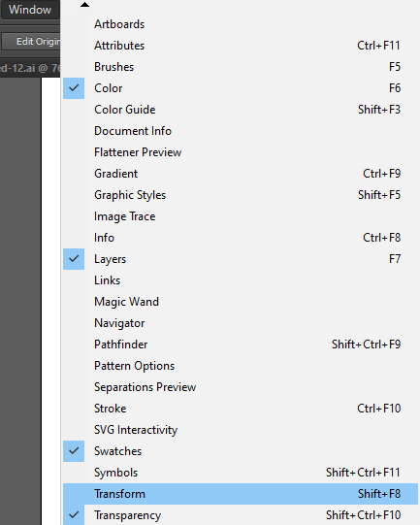Image resolution: width=420 pixels, height=525 pixels.
Task: Open the Window menu in menu bar
Action: click(30, 10)
